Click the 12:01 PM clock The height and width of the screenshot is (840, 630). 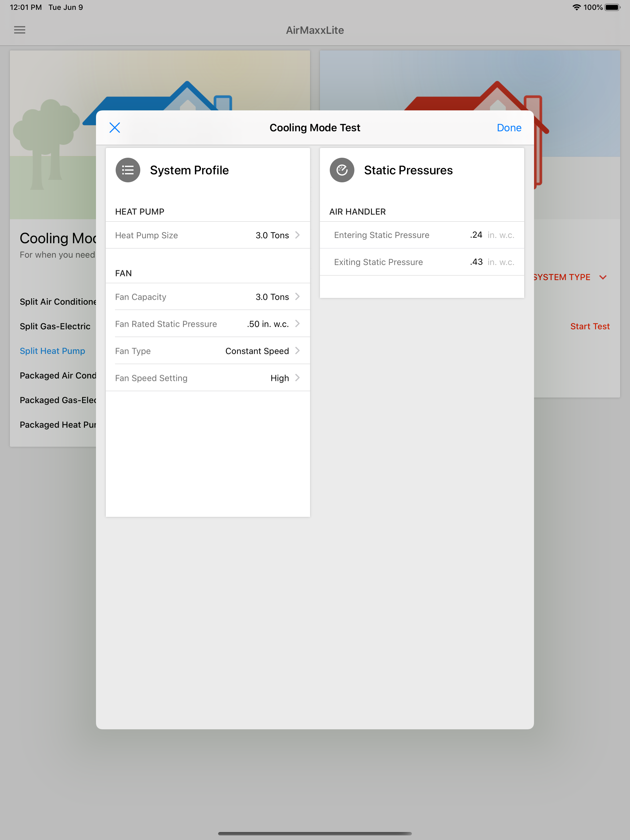26,7
